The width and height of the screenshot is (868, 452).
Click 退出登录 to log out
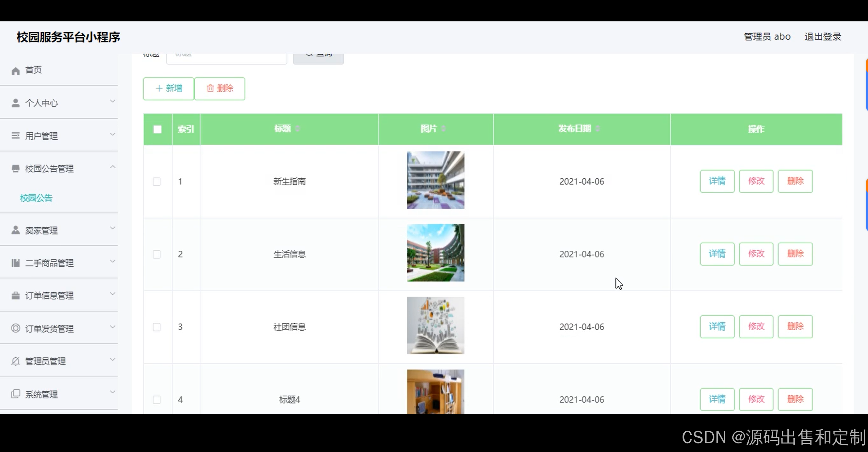point(823,37)
